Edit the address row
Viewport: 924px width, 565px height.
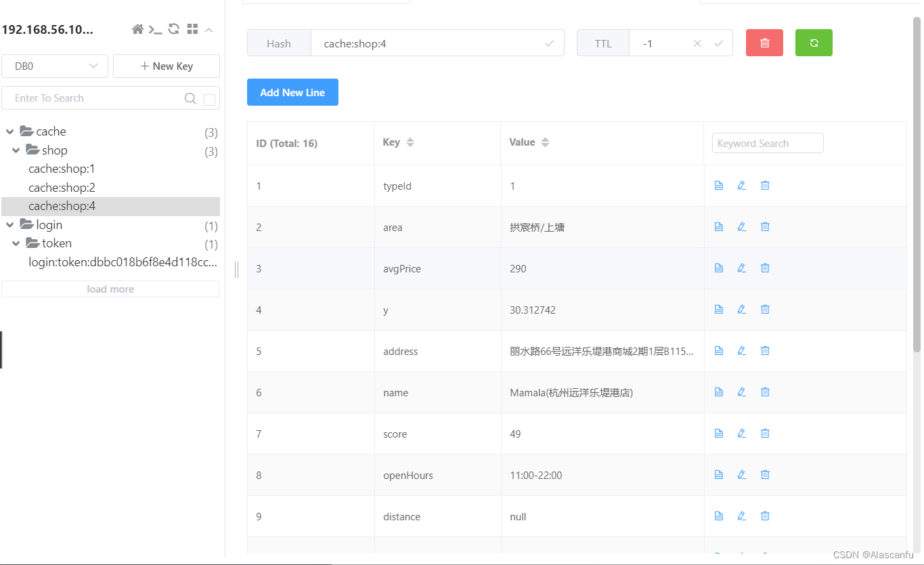(742, 350)
